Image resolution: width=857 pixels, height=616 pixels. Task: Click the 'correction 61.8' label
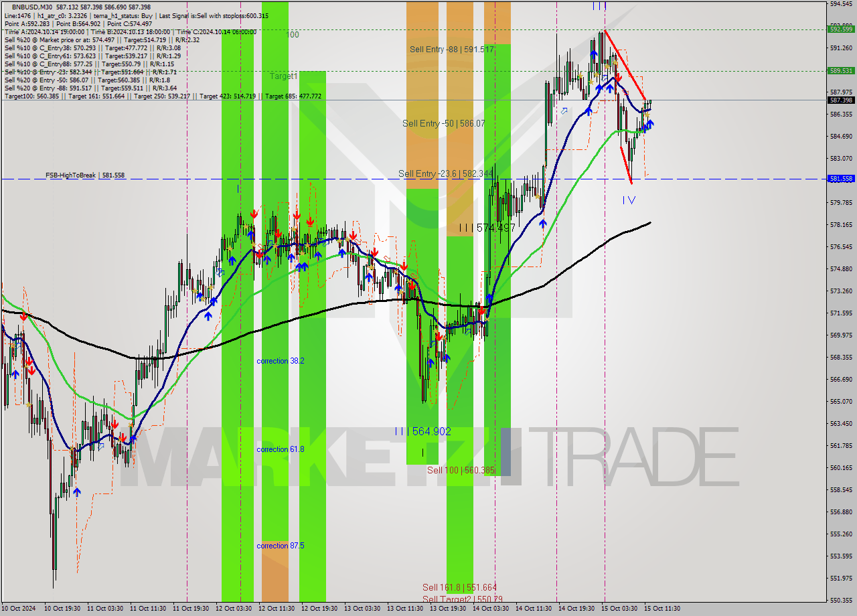point(281,449)
